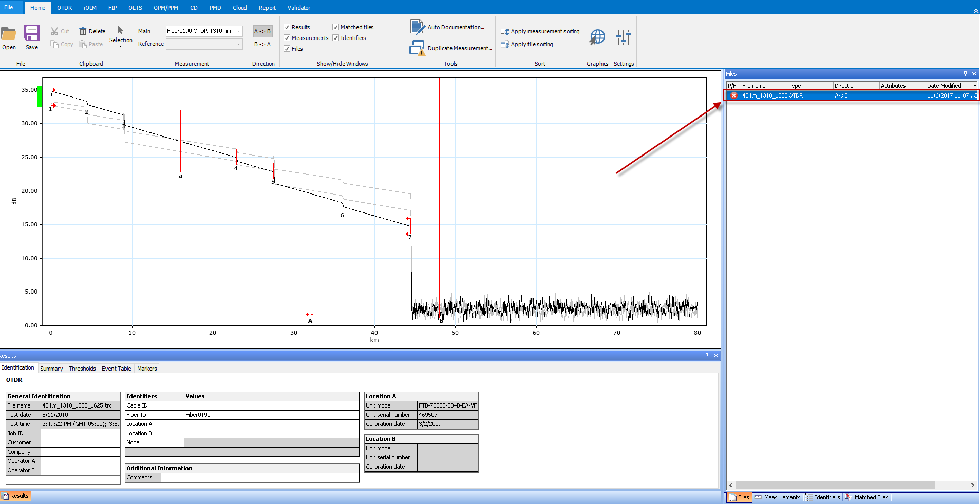Switch to the iOLM ribbon tab

pos(90,8)
